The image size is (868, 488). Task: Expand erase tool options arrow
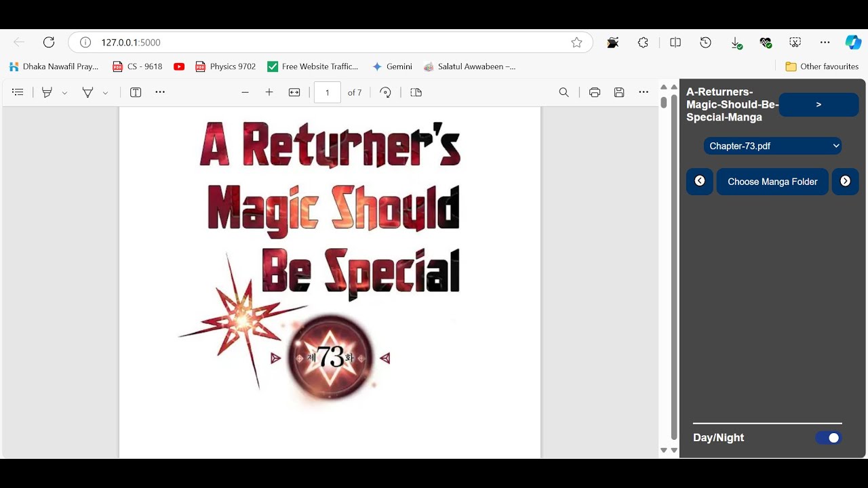point(105,93)
